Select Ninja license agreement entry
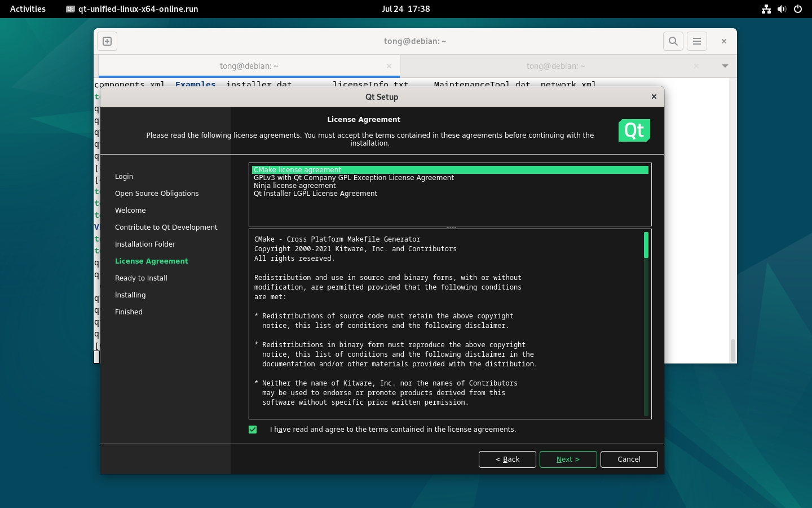The image size is (812, 508). click(x=450, y=186)
